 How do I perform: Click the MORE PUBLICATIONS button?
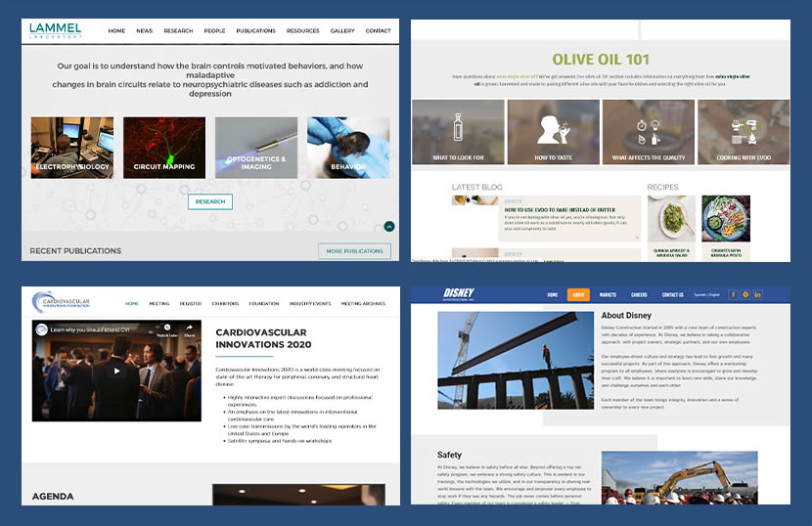(x=355, y=251)
